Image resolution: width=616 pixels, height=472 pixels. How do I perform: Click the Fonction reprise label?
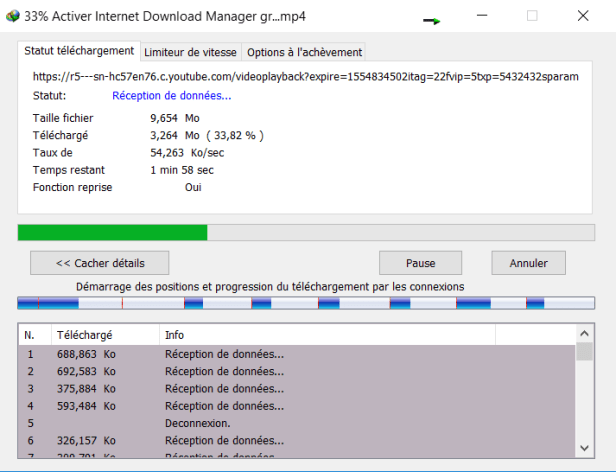coord(72,187)
